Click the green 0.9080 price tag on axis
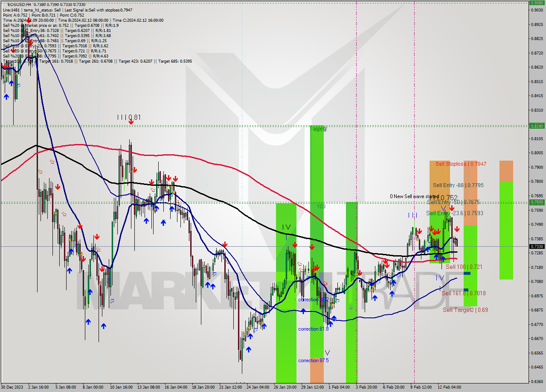 (x=537, y=3)
